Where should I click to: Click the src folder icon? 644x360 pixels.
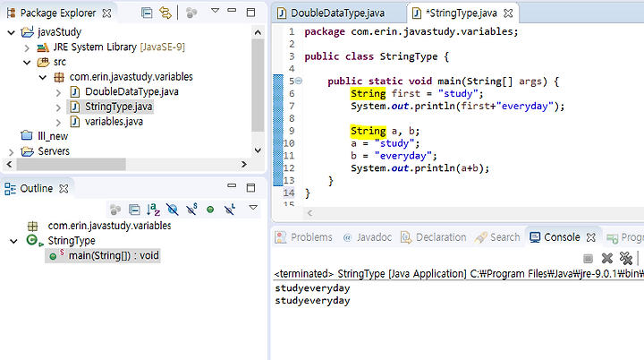(x=43, y=62)
